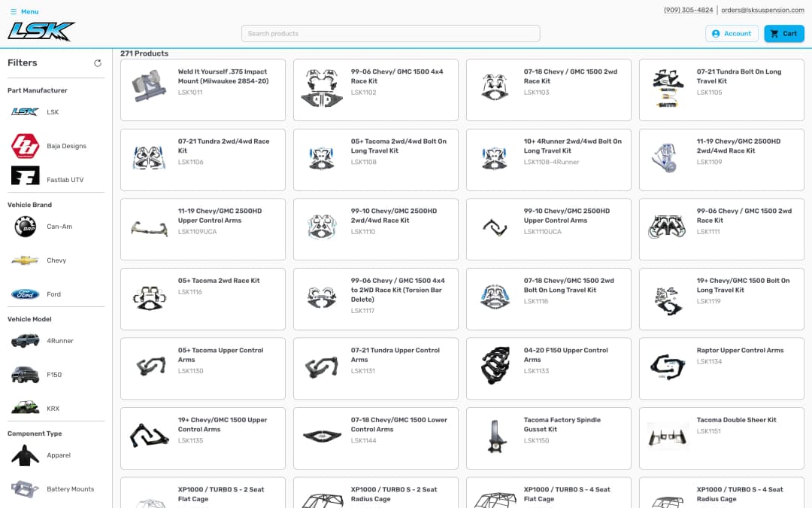This screenshot has height=508, width=812.
Task: Open 07-18 Chevy/GMC 1500 Lower Control Arms
Action: [375, 439]
